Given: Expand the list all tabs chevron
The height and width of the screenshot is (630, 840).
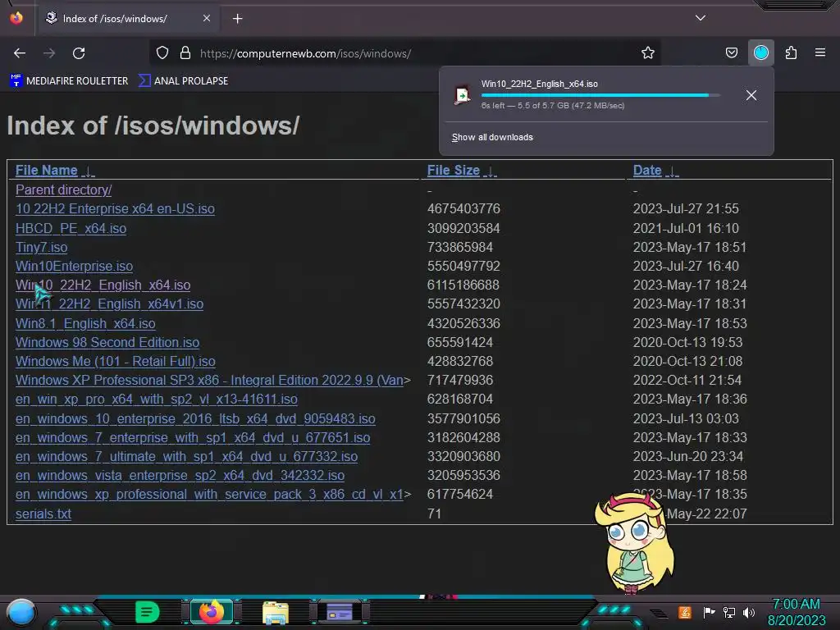Looking at the screenshot, I should tap(701, 18).
